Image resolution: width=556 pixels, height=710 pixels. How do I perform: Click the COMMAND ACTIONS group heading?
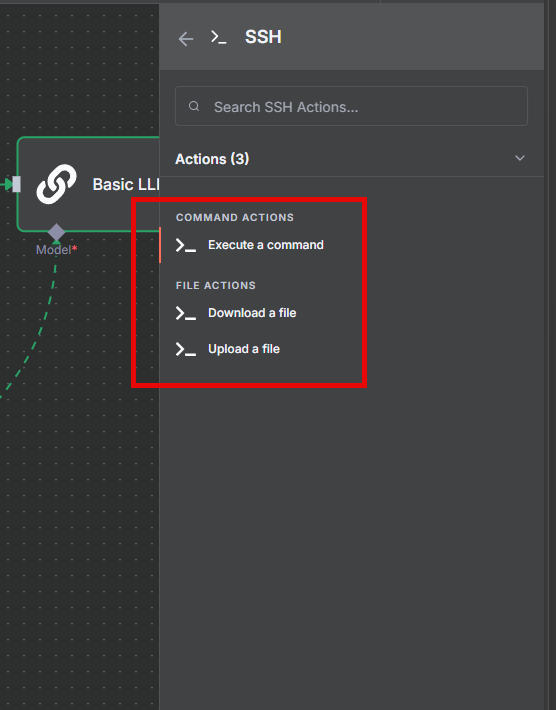tap(235, 217)
